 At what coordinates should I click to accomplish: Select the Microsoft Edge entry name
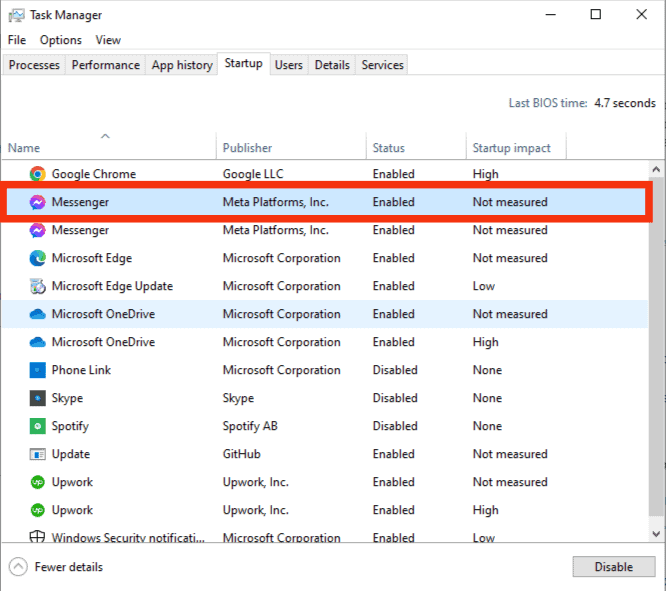[92, 258]
